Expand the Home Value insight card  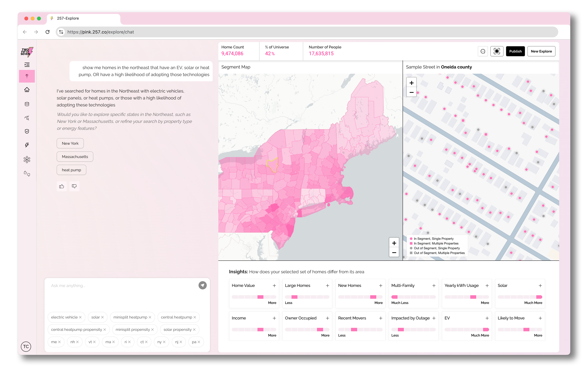click(274, 286)
